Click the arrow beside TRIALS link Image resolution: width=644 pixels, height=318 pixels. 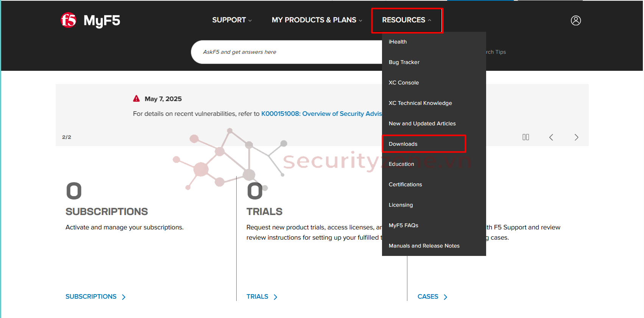coord(276,297)
